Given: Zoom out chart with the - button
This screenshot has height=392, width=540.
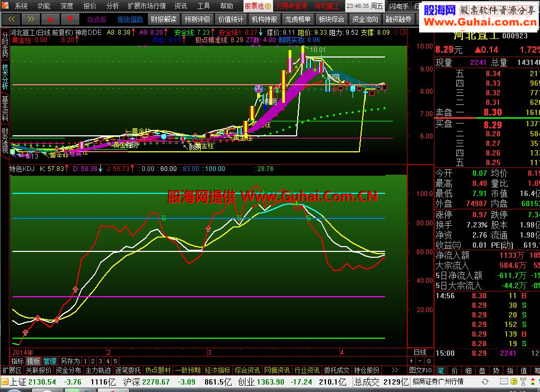Looking at the screenshot, I should pos(420,361).
